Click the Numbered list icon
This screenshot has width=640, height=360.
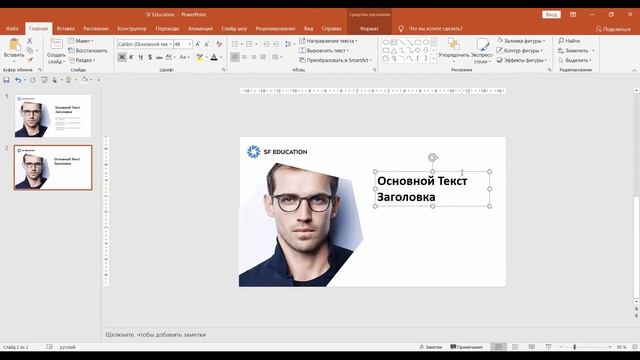click(x=249, y=44)
